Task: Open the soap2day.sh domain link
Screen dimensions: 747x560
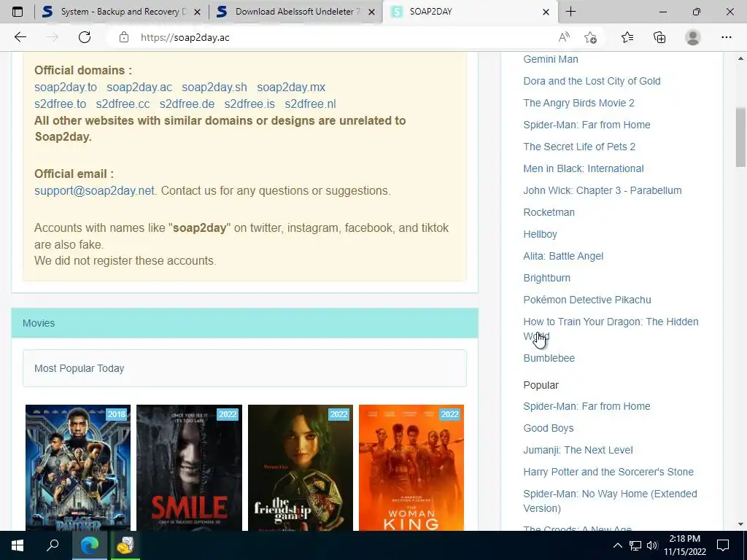Action: [214, 87]
